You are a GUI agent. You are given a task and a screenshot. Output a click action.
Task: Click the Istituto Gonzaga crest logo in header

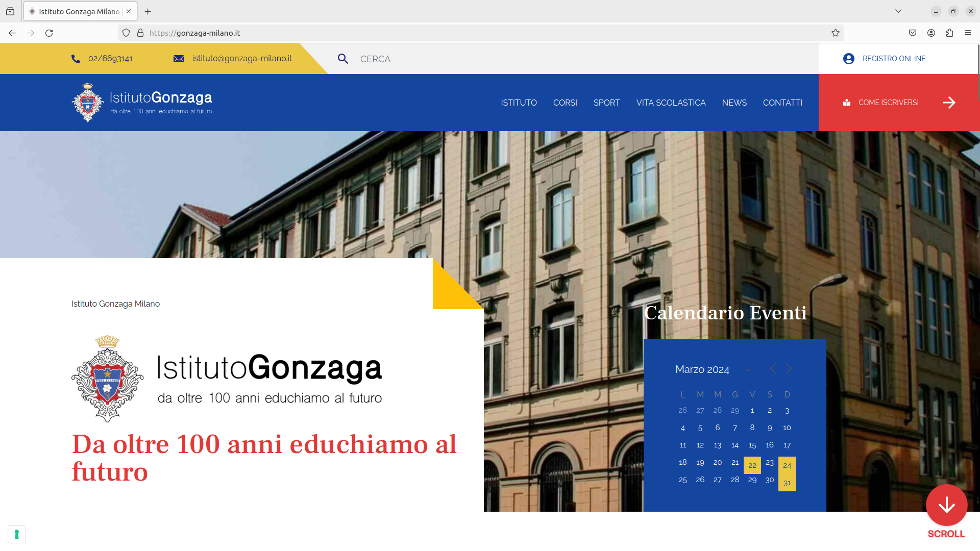coord(88,103)
